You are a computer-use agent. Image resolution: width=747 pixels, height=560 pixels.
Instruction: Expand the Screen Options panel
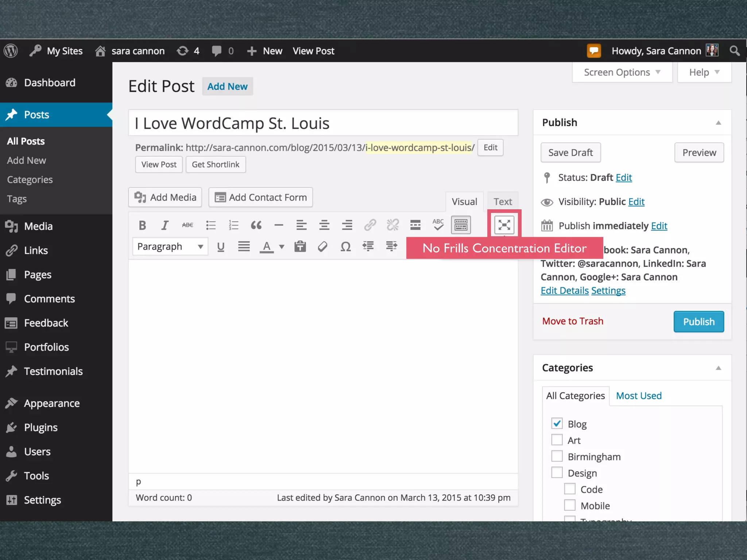(x=622, y=72)
